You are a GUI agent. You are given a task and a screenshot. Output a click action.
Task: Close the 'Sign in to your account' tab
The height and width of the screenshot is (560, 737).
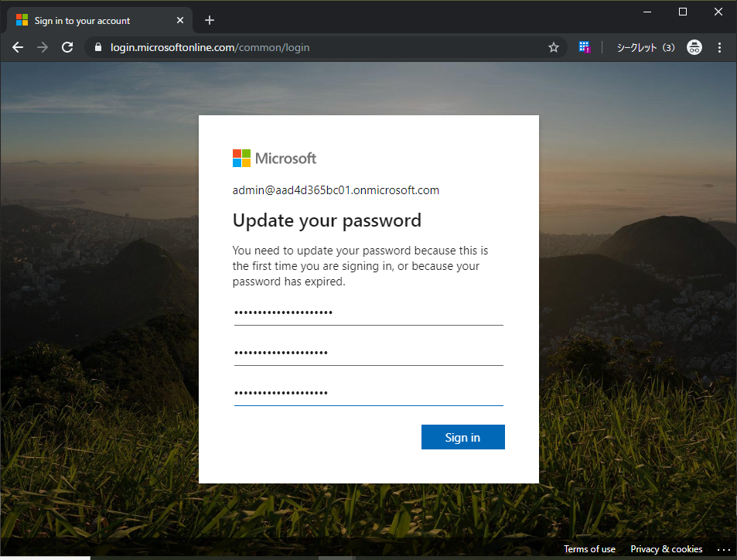tap(180, 20)
